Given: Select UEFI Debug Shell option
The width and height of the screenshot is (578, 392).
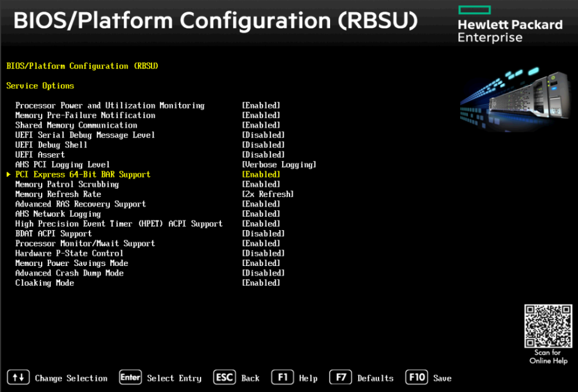Looking at the screenshot, I should pyautogui.click(x=51, y=145).
